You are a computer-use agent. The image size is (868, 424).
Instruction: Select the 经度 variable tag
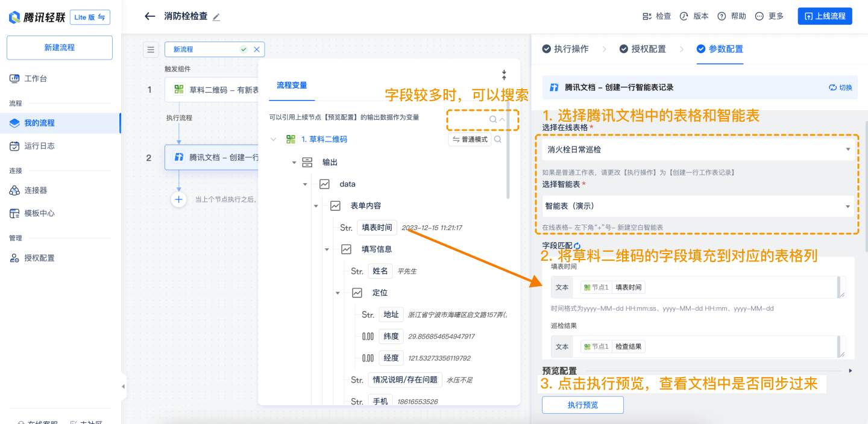tap(391, 358)
